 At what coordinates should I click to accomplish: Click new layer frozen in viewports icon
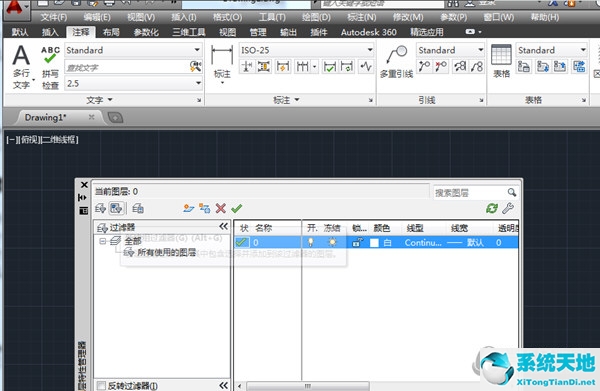(205, 209)
